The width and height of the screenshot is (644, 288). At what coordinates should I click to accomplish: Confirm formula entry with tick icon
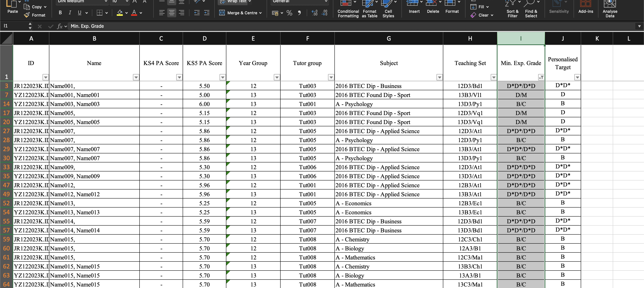(x=51, y=26)
